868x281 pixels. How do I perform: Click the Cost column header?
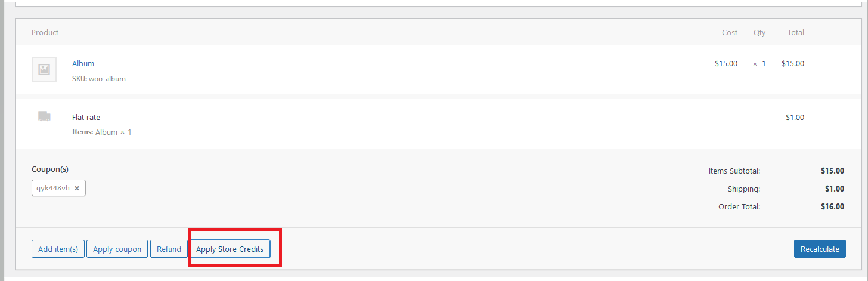(730, 33)
